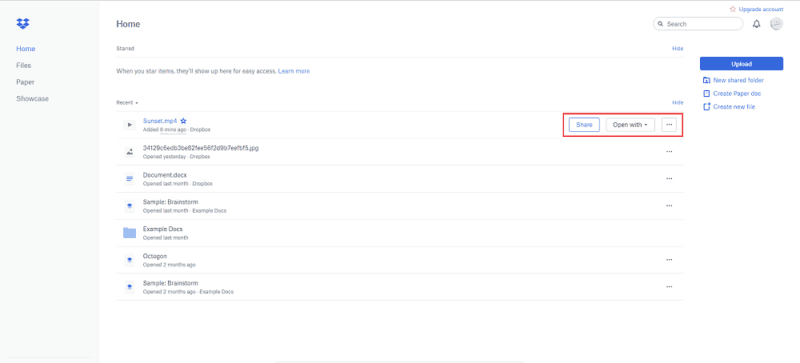The image size is (800, 363).
Task: Expand the Recent sort dropdown
Action: (x=127, y=103)
